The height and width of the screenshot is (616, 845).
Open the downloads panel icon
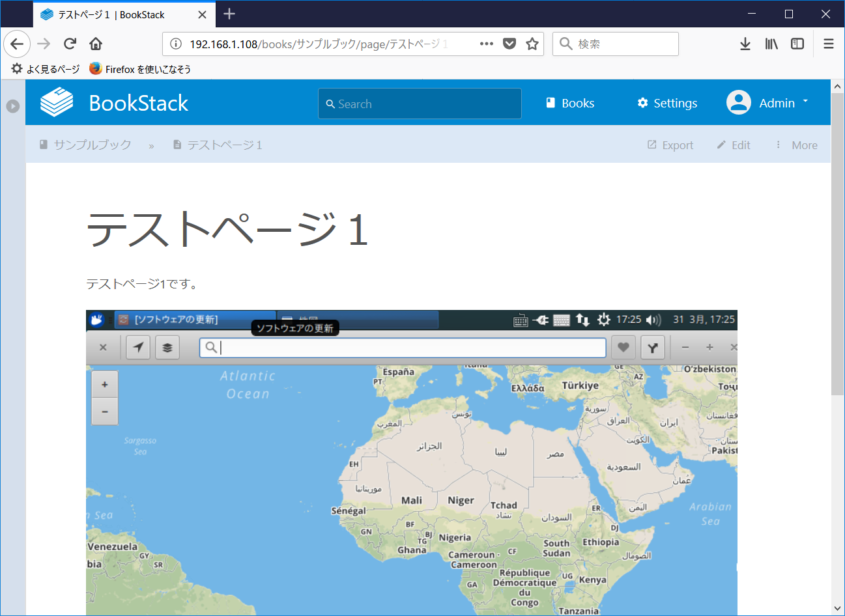click(745, 44)
